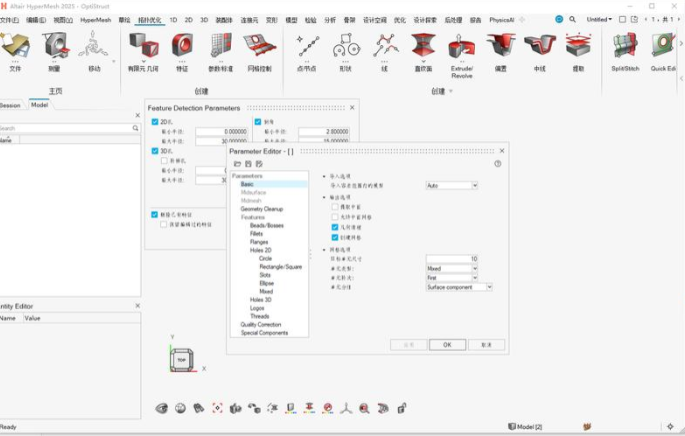Open the Surface component dropdown

(x=453, y=287)
